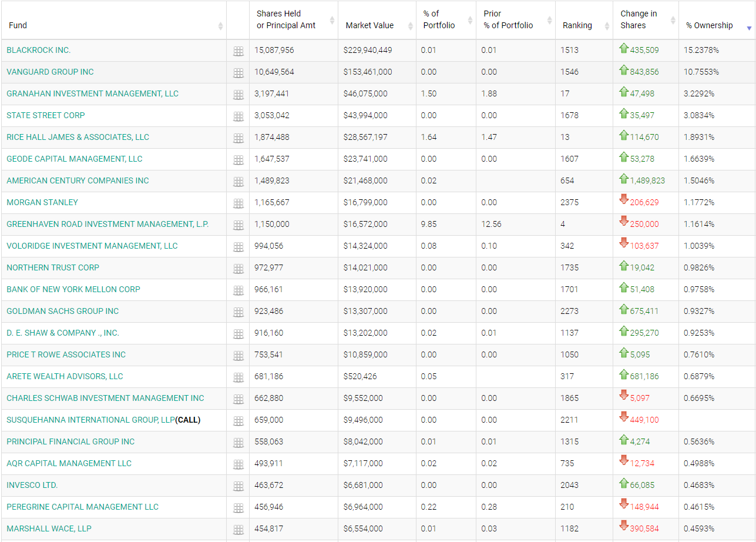The height and width of the screenshot is (542, 756).
Task: Click the grid icon for Morgan Stanley
Action: point(238,204)
